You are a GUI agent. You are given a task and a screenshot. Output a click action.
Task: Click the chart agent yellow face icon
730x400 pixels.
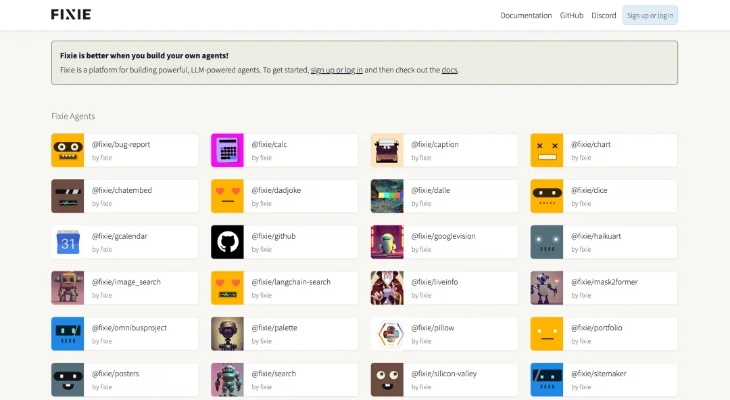pyautogui.click(x=547, y=150)
